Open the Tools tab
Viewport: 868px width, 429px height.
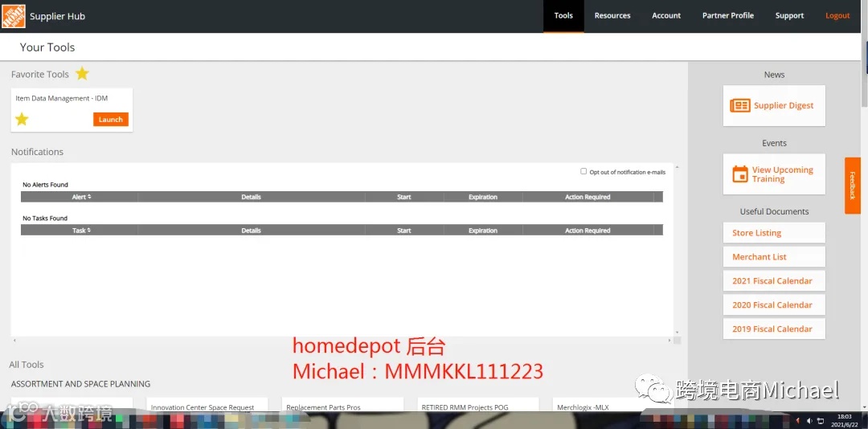[563, 16]
